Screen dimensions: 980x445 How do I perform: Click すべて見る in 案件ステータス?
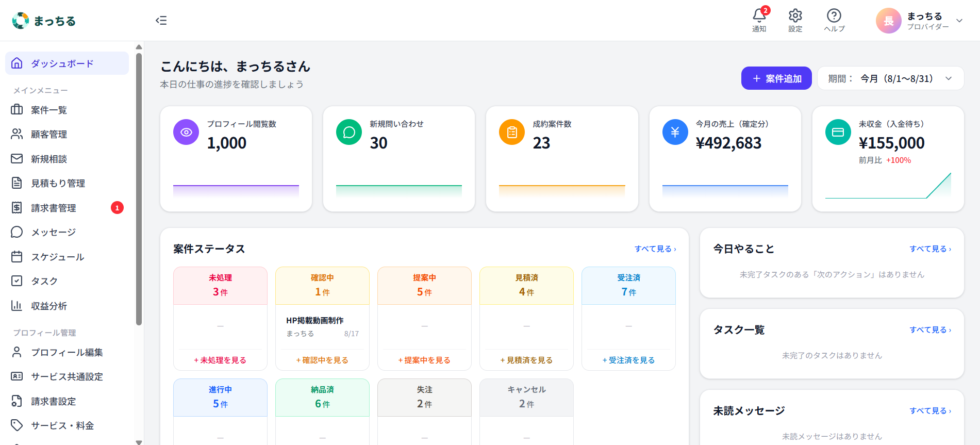(x=655, y=249)
